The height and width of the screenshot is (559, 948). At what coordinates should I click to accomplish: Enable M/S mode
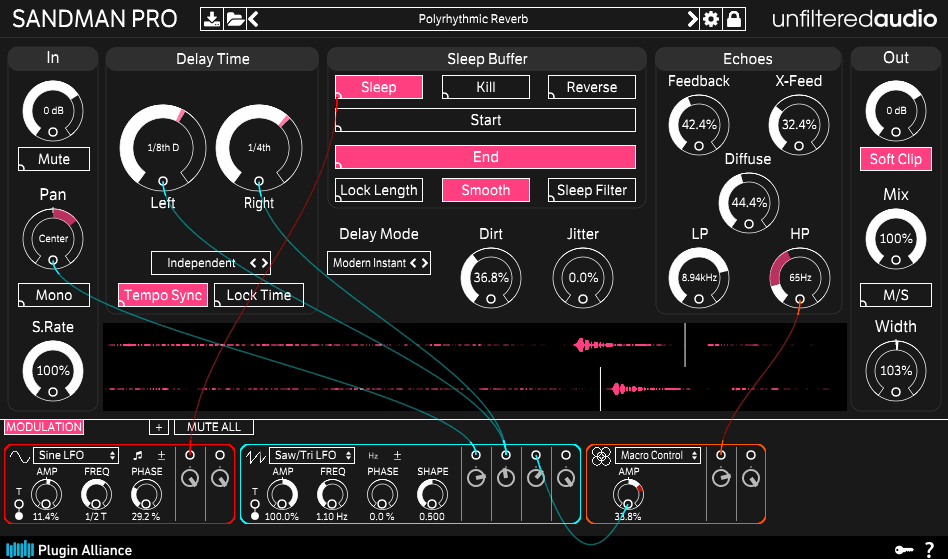(x=895, y=295)
